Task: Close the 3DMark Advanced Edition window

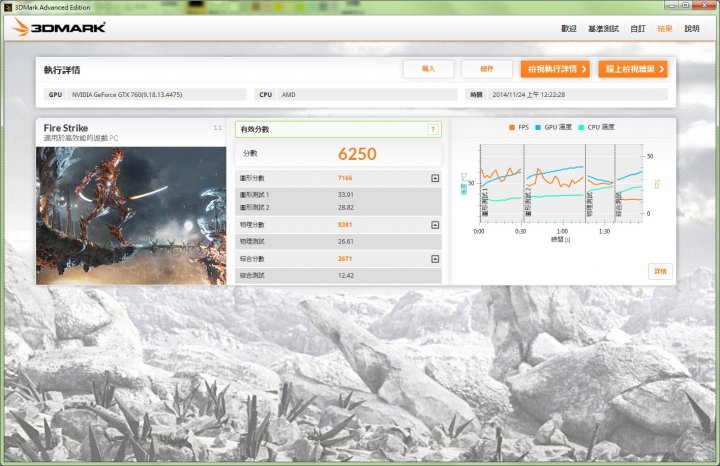Action: pos(704,5)
